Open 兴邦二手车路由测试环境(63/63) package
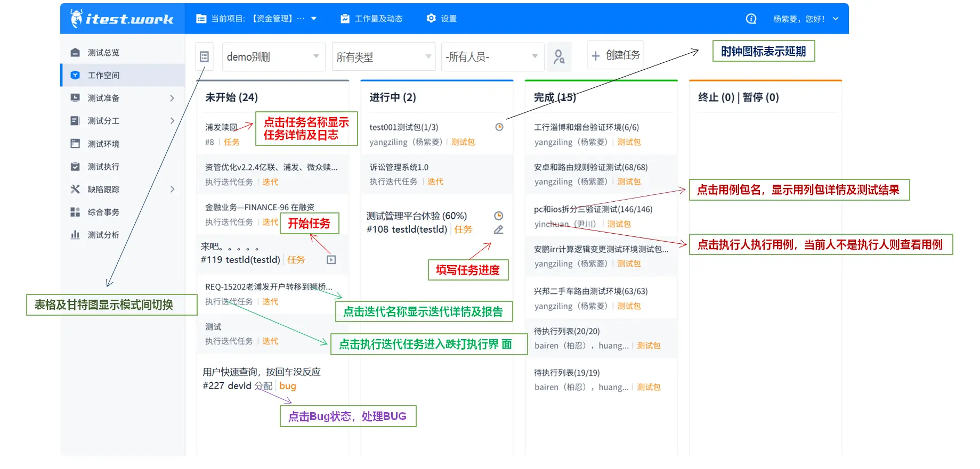980x469 pixels. (591, 291)
